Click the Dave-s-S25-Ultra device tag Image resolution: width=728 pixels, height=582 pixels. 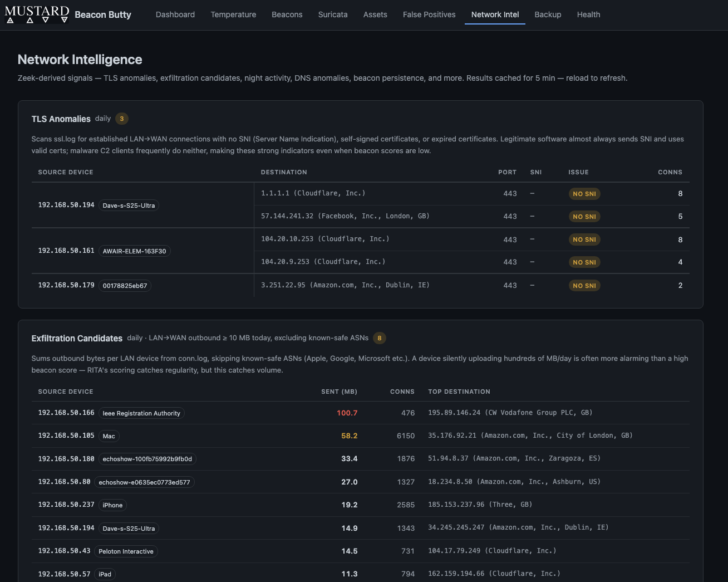point(129,205)
